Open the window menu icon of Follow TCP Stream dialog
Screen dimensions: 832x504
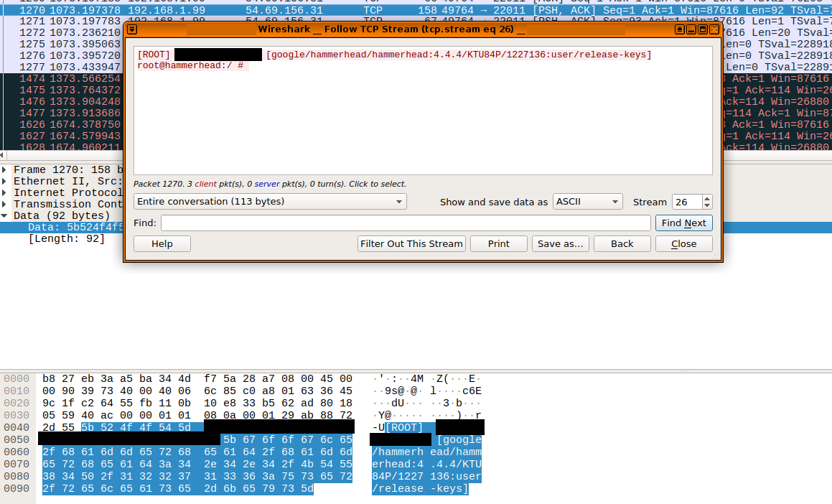coord(132,29)
